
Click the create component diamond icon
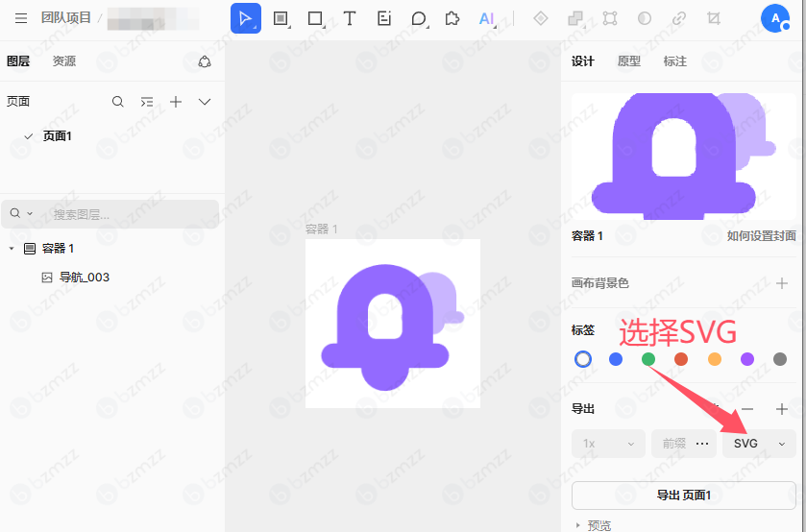pyautogui.click(x=540, y=18)
